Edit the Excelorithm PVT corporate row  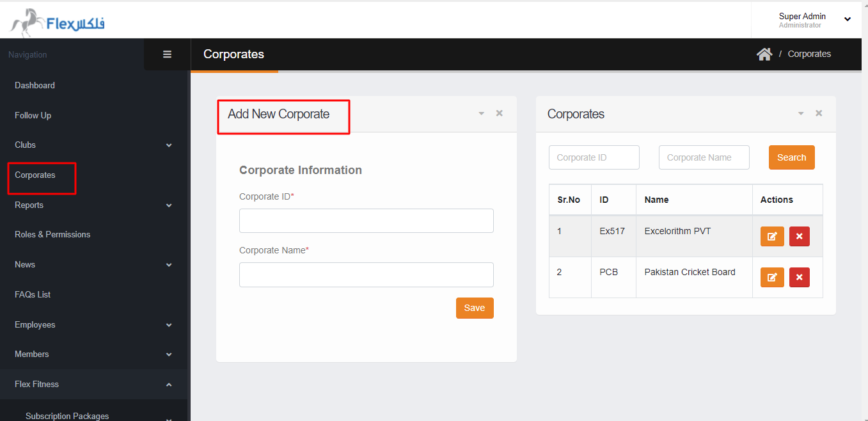click(x=772, y=236)
